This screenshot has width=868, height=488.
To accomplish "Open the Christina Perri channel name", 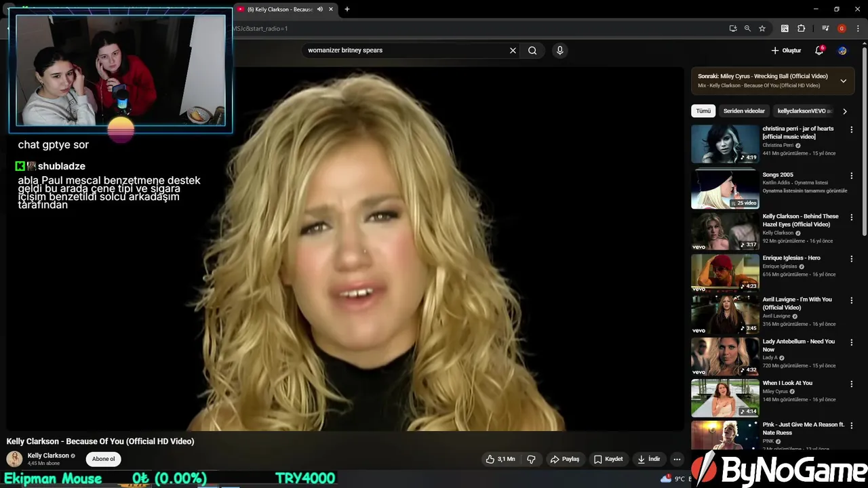I will click(x=778, y=145).
